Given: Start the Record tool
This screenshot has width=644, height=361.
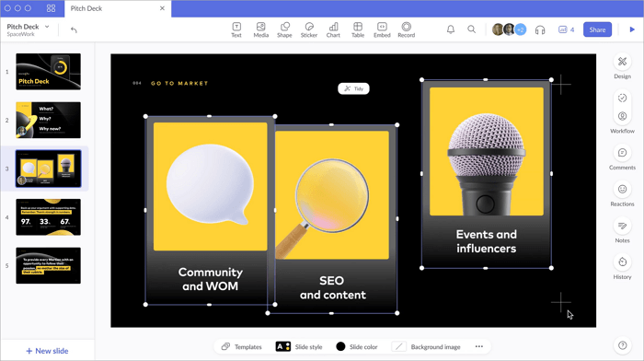Looking at the screenshot, I should pyautogui.click(x=407, y=30).
